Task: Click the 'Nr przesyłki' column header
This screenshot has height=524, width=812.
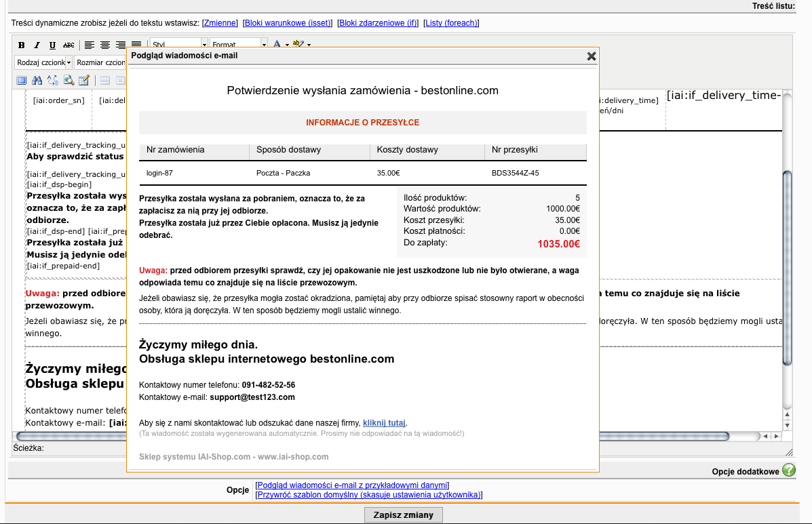Action: (x=515, y=150)
